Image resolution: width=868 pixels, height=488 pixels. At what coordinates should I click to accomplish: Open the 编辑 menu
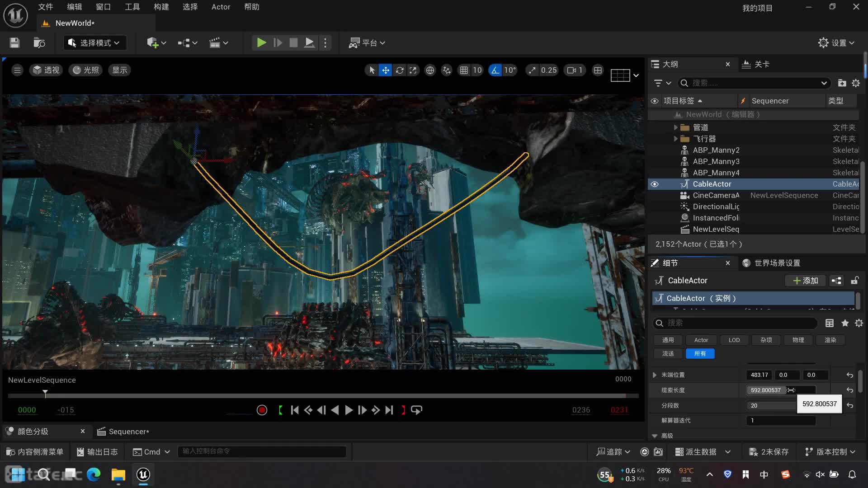[x=75, y=7]
